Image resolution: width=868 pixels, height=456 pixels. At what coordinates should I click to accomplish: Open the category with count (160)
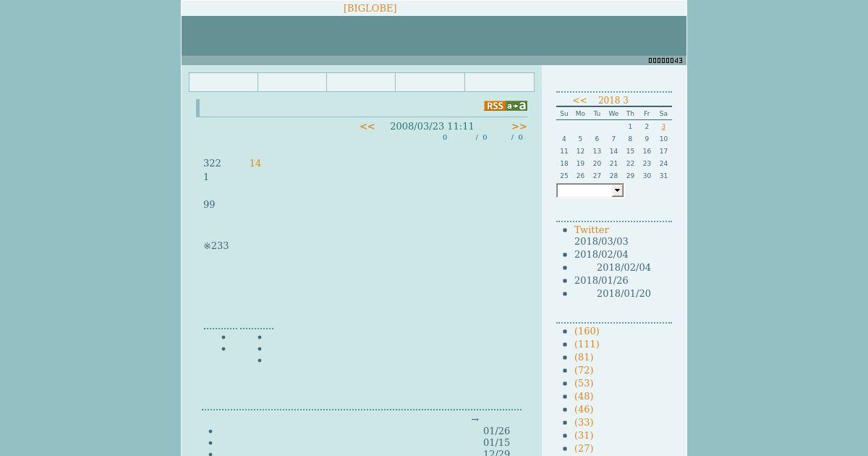[587, 332]
